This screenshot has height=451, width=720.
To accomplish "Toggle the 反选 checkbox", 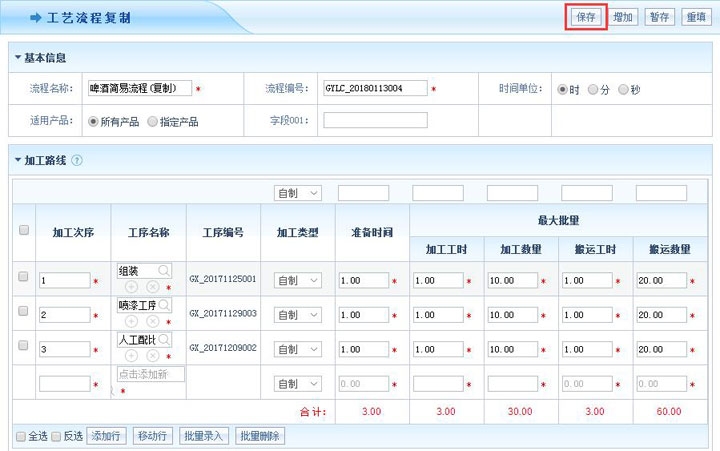I will [56, 436].
